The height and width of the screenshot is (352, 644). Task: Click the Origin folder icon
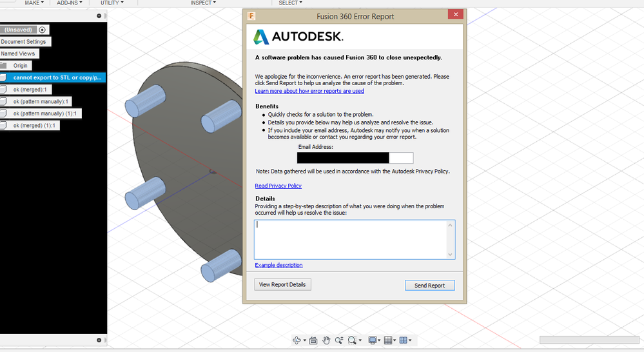(4, 65)
